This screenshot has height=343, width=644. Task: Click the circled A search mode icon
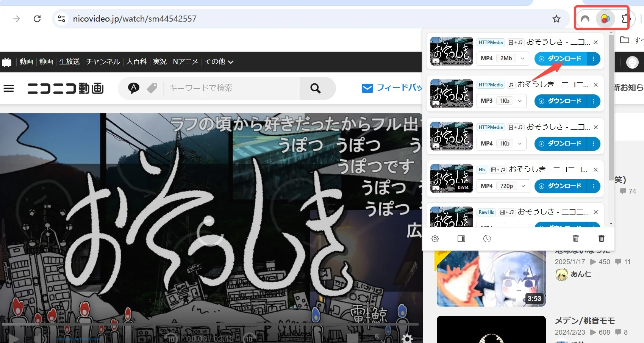pyautogui.click(x=133, y=88)
